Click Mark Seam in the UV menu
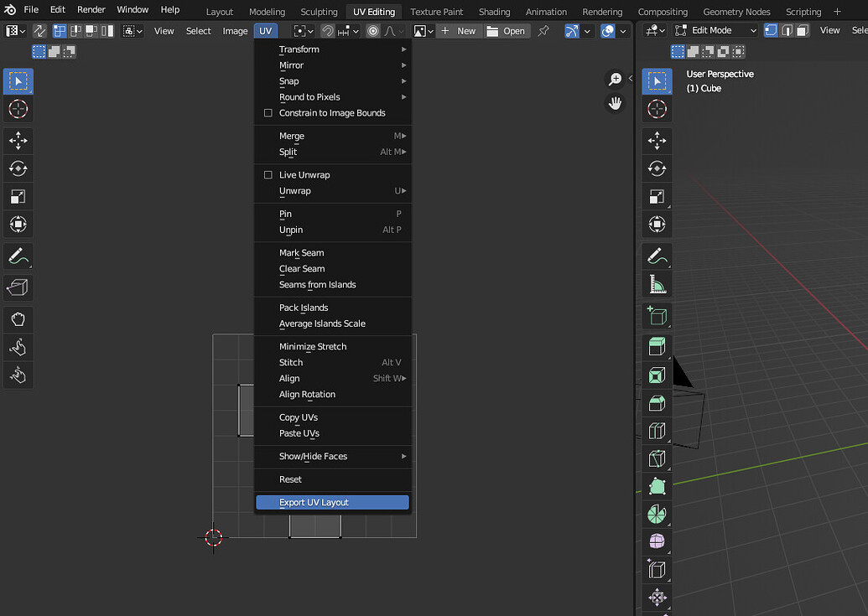The height and width of the screenshot is (616, 868). click(333, 253)
